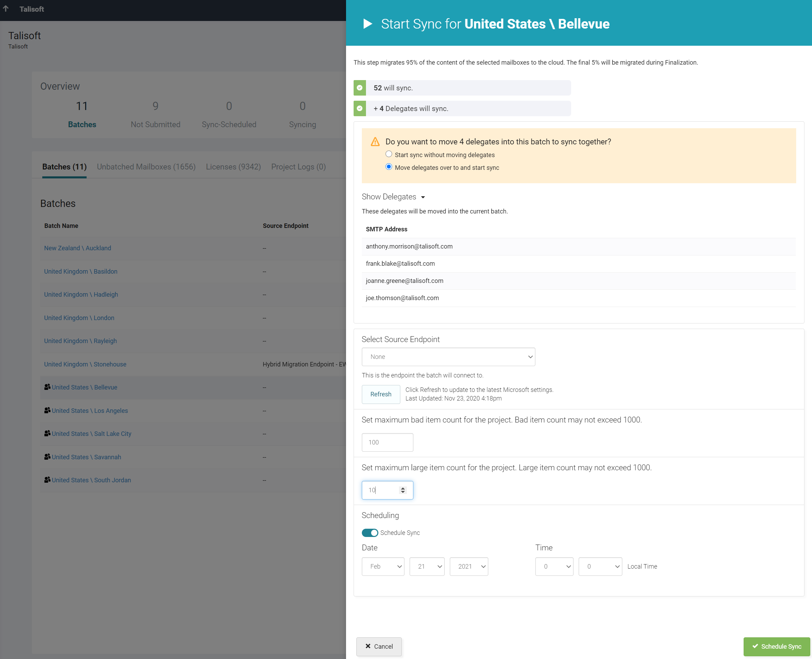Image resolution: width=812 pixels, height=659 pixels.
Task: Open the United Kingdom \ Rayleigh batch
Action: coord(80,341)
